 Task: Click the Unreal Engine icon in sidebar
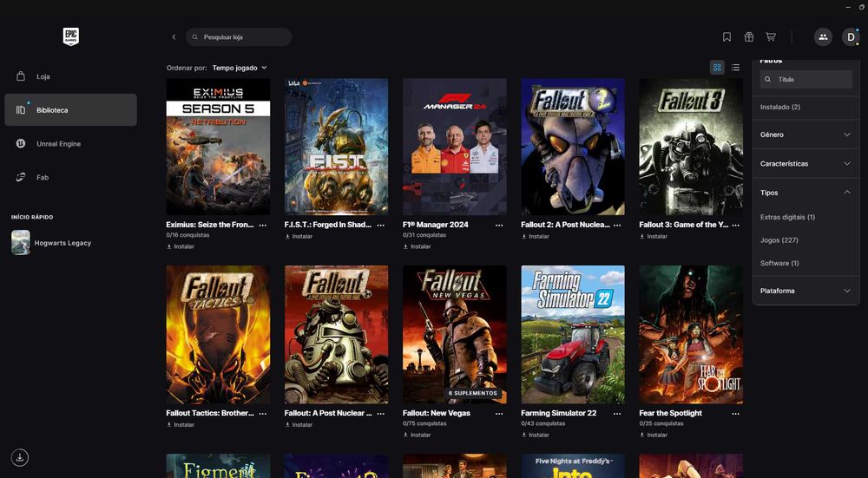click(21, 144)
